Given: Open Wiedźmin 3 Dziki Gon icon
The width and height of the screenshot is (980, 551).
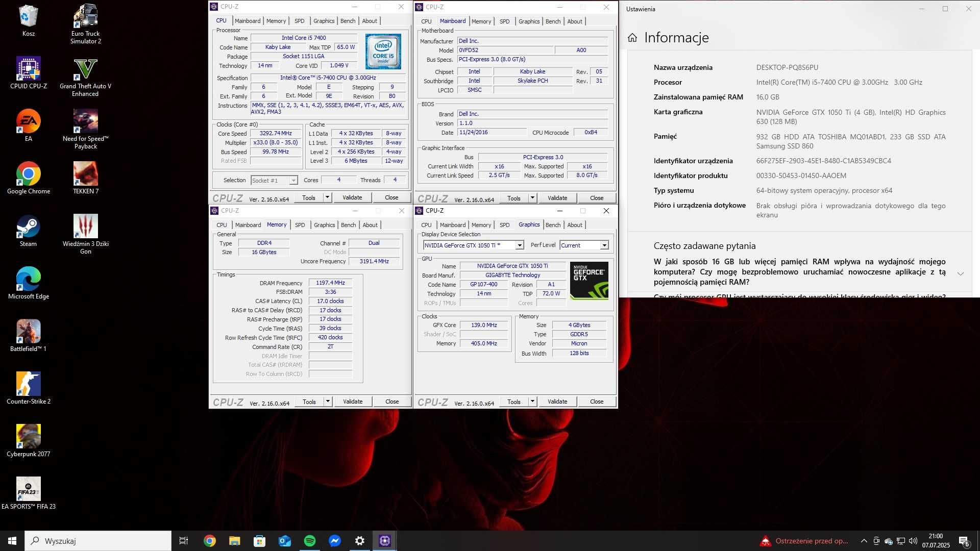Looking at the screenshot, I should [85, 234].
